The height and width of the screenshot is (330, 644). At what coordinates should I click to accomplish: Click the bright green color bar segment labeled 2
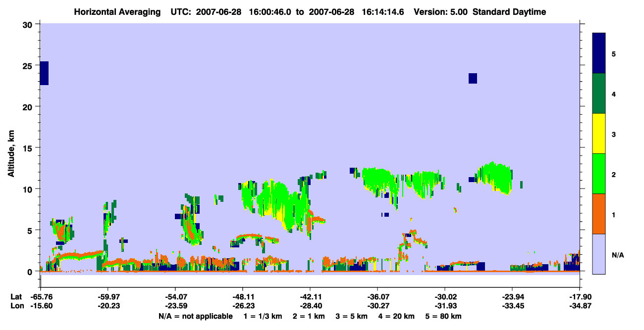click(x=599, y=174)
